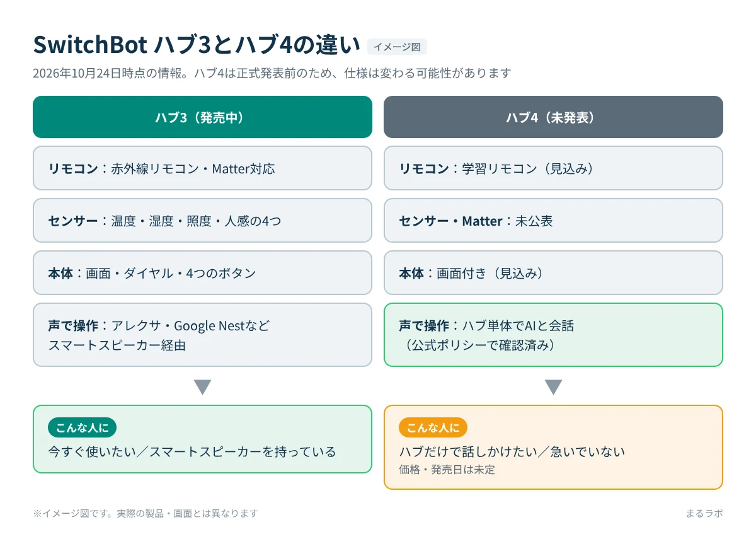Click the footnote '※イメージ図です。実際の製品・画面とは異なります'
756x539 pixels.
click(x=146, y=513)
